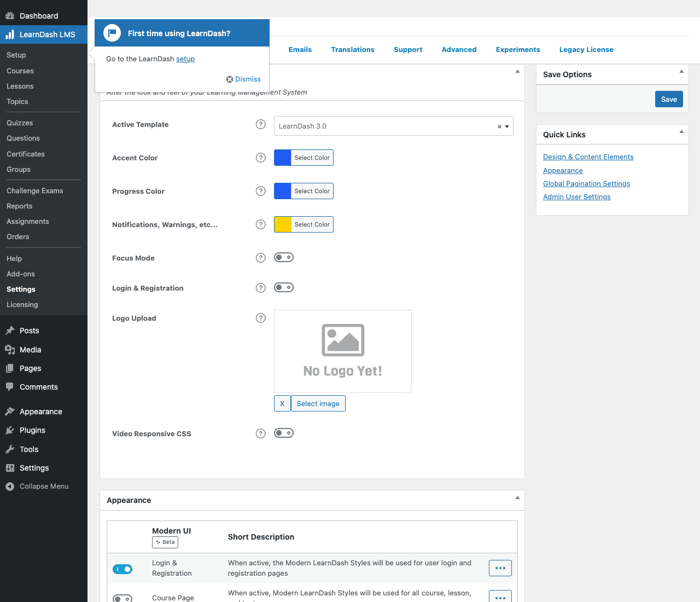
Task: Open the Active Template dropdown
Action: click(x=394, y=126)
